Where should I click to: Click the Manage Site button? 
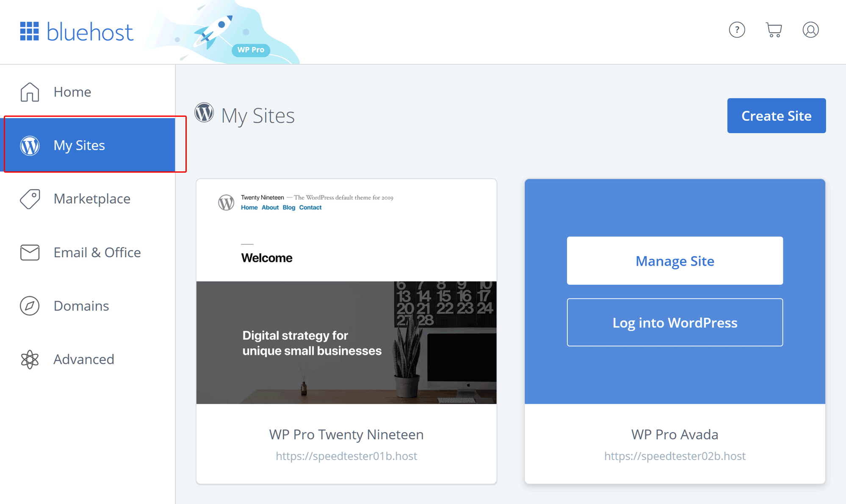coord(675,260)
